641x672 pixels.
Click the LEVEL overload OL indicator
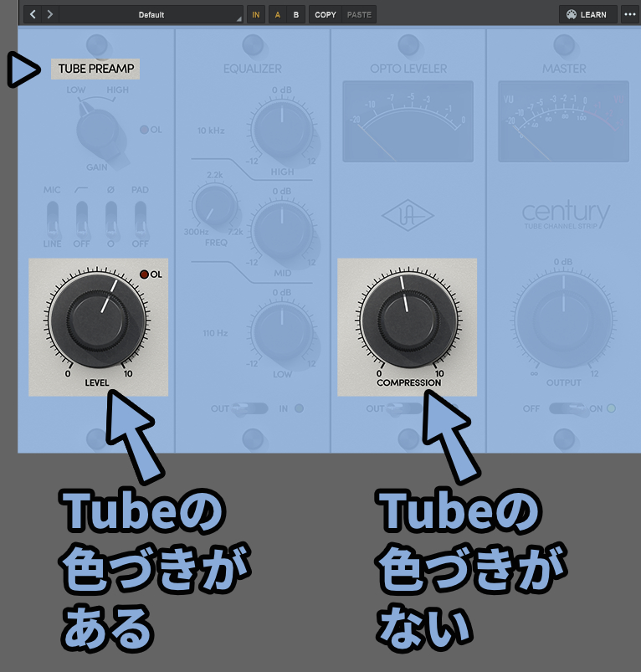(145, 274)
